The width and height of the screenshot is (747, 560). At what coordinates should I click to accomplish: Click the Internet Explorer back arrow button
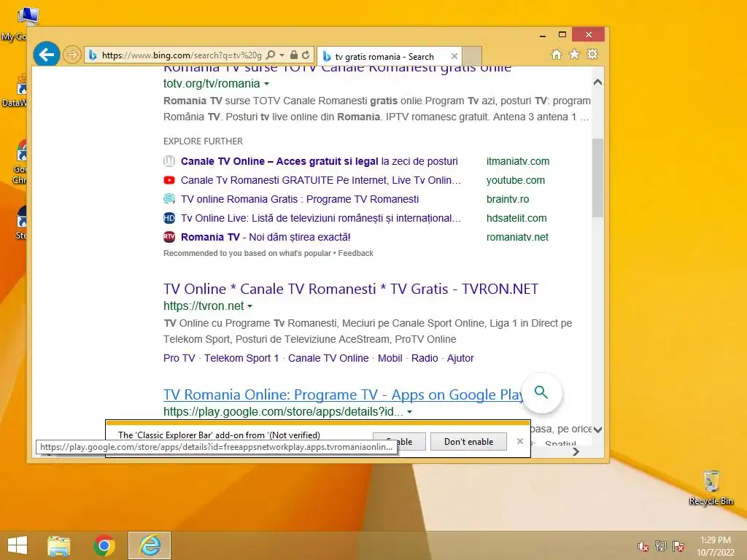click(46, 55)
